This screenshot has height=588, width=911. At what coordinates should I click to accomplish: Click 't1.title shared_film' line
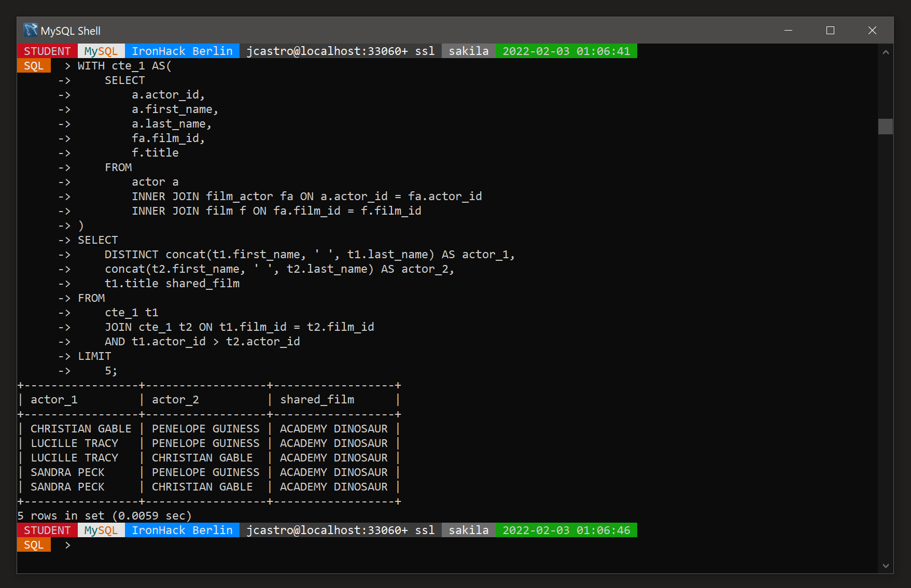pos(172,284)
